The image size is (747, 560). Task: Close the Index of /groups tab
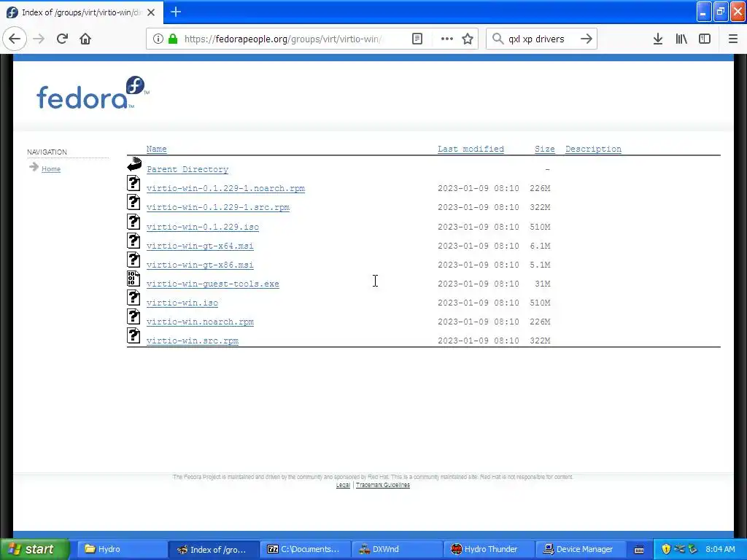coord(151,12)
